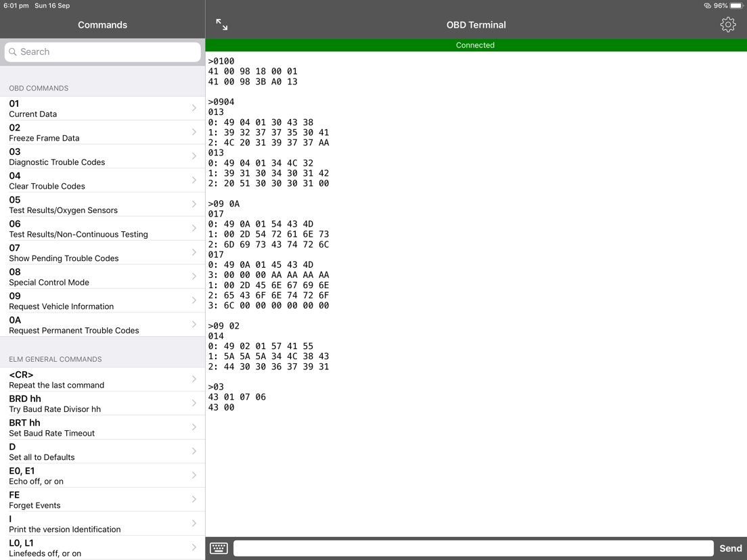Viewport: 747px width, 560px height.
Task: Open 09 Request Vehicle Information
Action: point(102,301)
